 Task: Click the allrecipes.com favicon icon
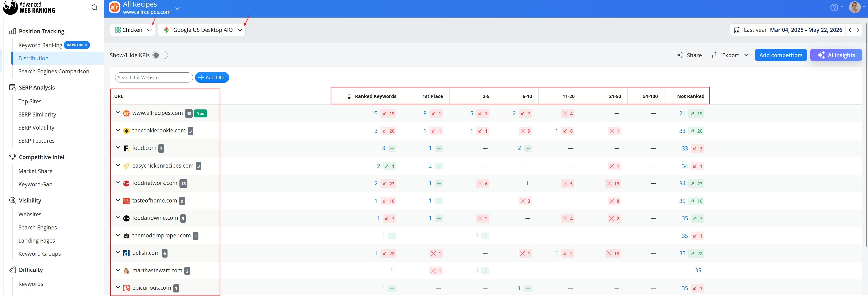tap(126, 114)
